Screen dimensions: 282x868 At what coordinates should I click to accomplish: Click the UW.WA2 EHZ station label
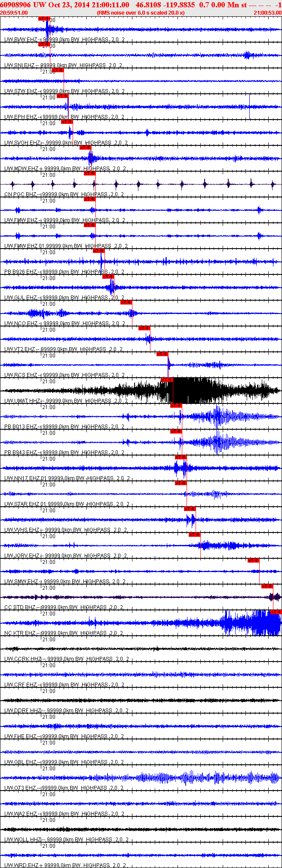64,814
